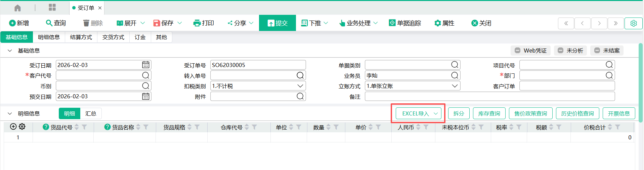The height and width of the screenshot is (170, 644).
Task: Click the search icon in 客户代号 field
Action: [x=145, y=75]
